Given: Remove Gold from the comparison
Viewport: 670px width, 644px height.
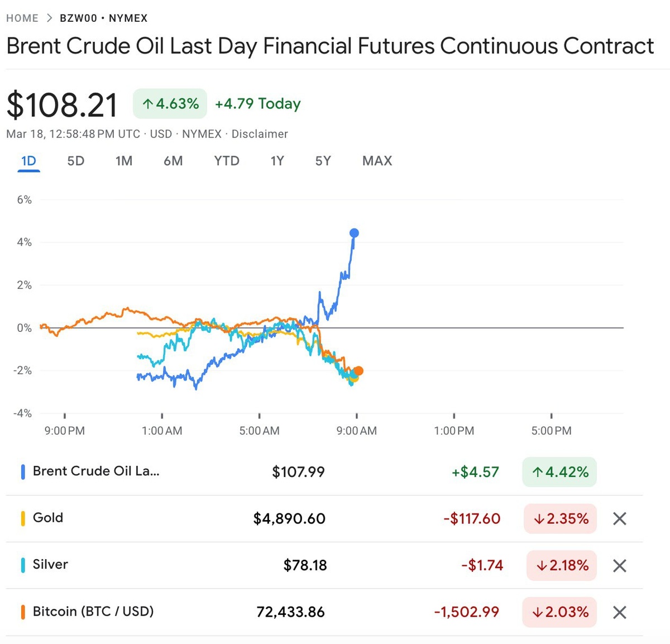Looking at the screenshot, I should [619, 519].
